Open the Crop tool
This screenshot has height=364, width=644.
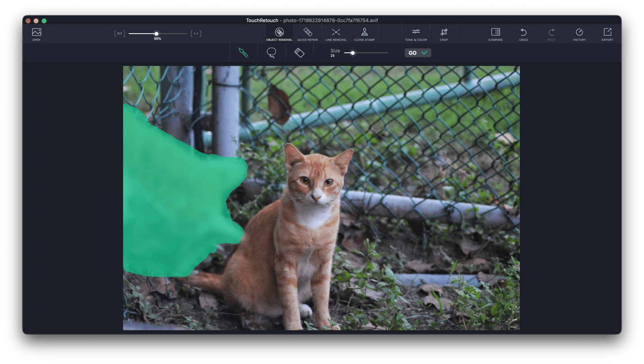(x=444, y=34)
